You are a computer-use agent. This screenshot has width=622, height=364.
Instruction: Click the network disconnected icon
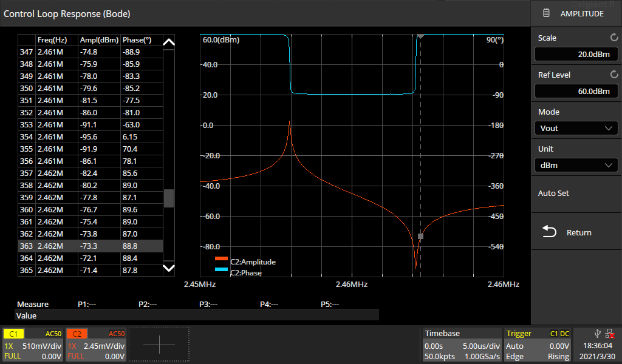click(x=610, y=334)
